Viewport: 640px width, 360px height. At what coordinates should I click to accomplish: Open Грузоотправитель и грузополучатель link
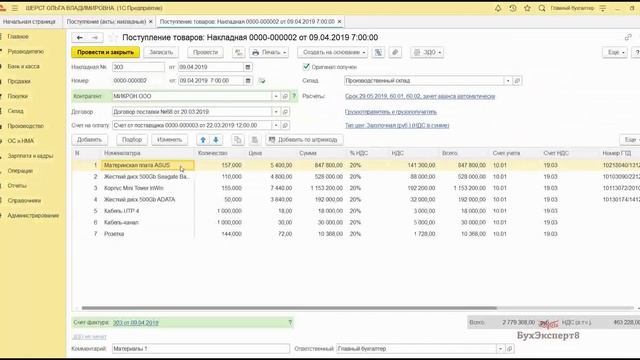[391, 112]
